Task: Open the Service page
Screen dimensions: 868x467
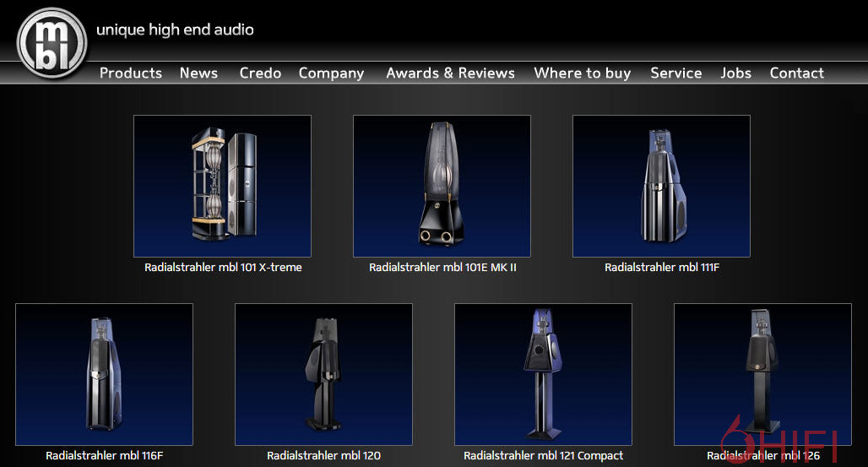Action: (676, 73)
